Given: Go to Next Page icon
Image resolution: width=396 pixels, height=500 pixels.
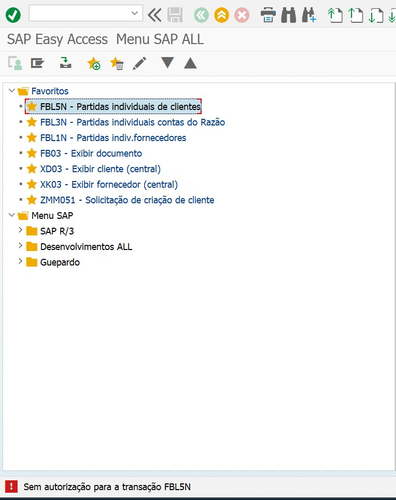Looking at the screenshot, I should click(376, 15).
